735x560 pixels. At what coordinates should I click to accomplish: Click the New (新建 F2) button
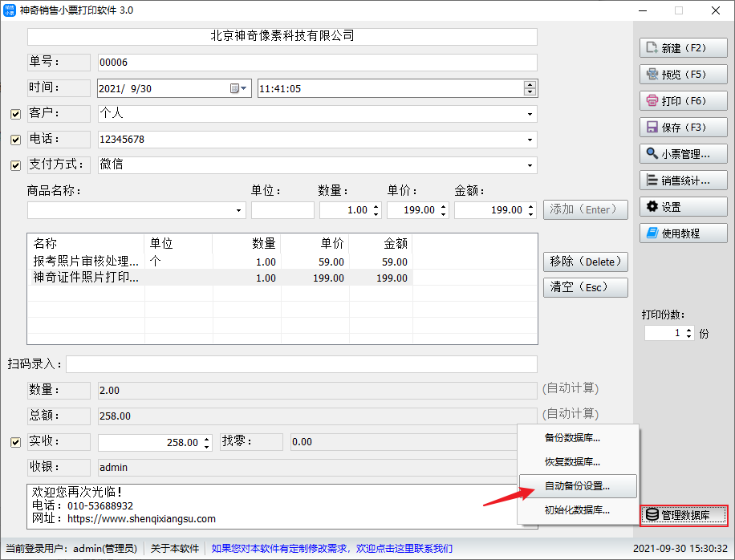683,48
